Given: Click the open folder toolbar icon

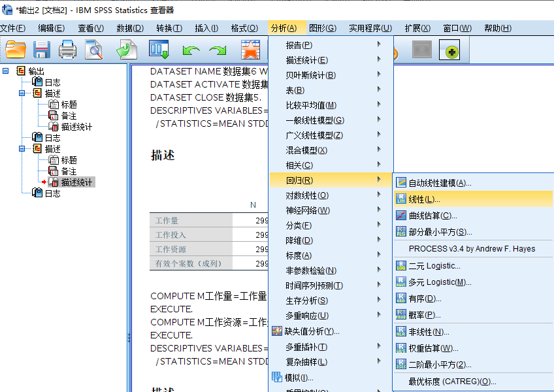Looking at the screenshot, I should tap(16, 50).
